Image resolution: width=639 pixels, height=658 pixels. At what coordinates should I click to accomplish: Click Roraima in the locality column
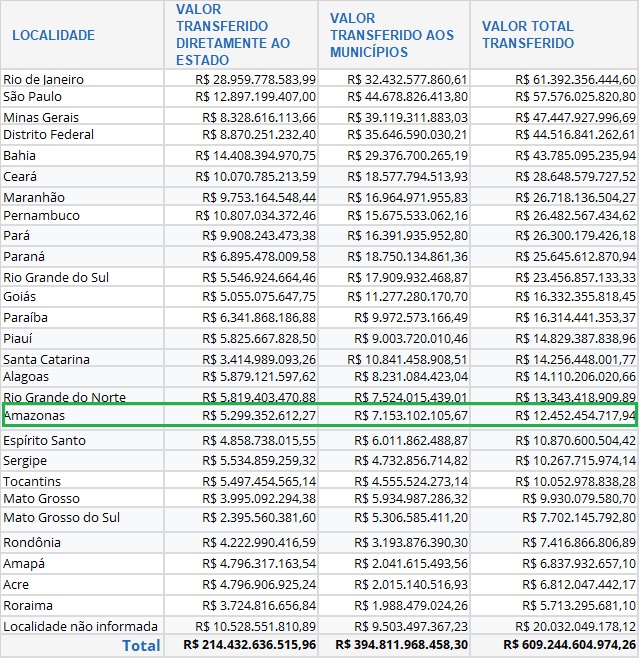(x=29, y=605)
